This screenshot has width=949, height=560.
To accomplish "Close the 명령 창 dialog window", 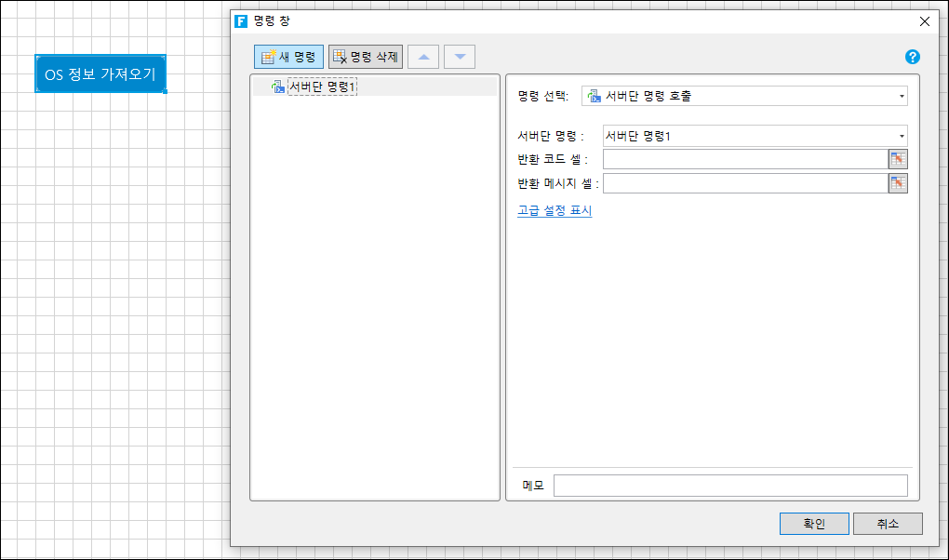I will tap(924, 20).
